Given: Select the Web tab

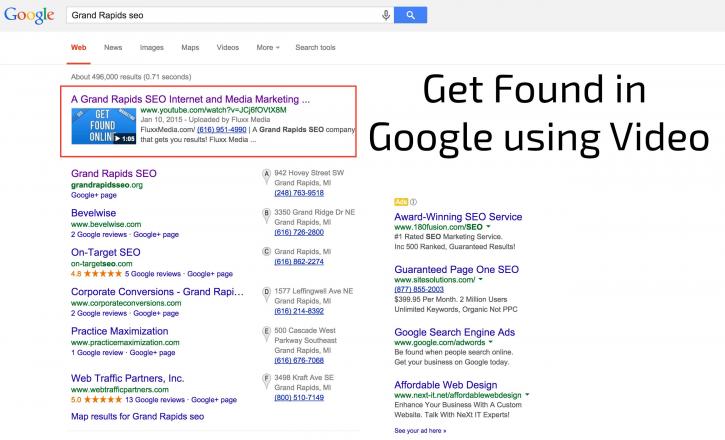Looking at the screenshot, I should coord(79,47).
